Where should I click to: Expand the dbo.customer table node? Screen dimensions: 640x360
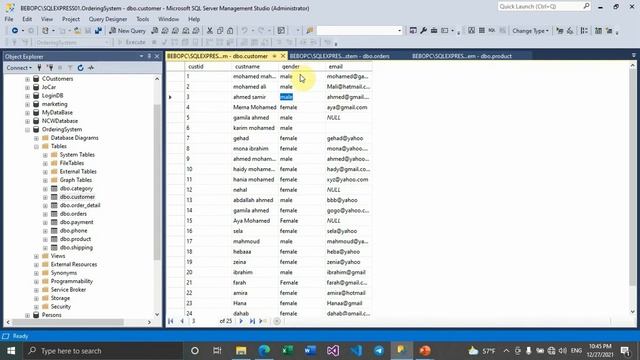[45, 197]
